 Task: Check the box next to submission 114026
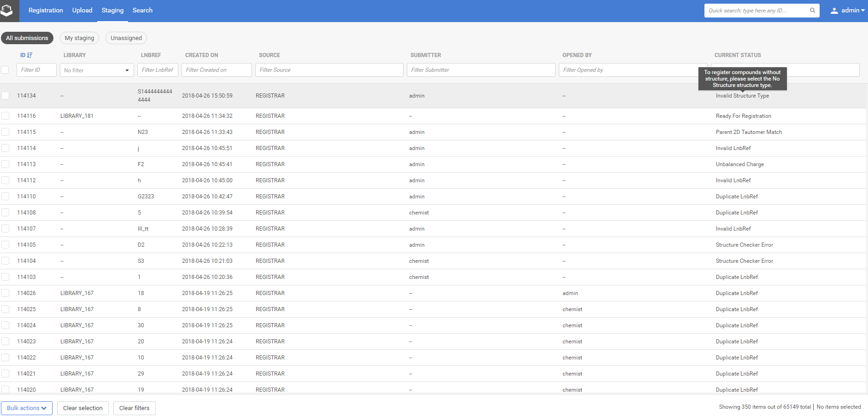pyautogui.click(x=6, y=293)
